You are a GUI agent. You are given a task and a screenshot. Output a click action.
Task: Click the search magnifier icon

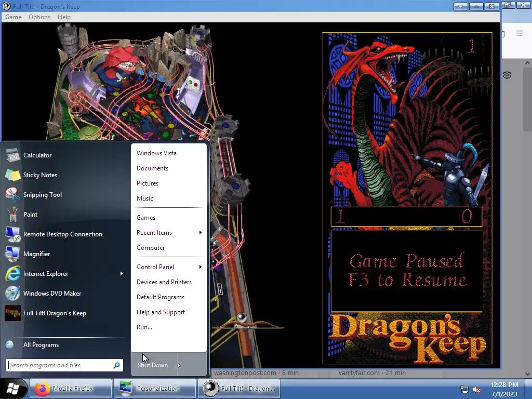[116, 365]
